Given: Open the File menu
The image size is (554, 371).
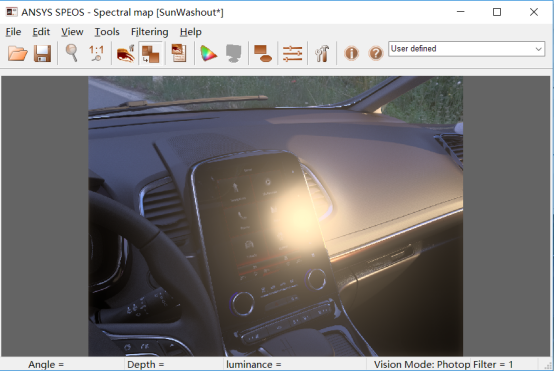Looking at the screenshot, I should tap(13, 32).
